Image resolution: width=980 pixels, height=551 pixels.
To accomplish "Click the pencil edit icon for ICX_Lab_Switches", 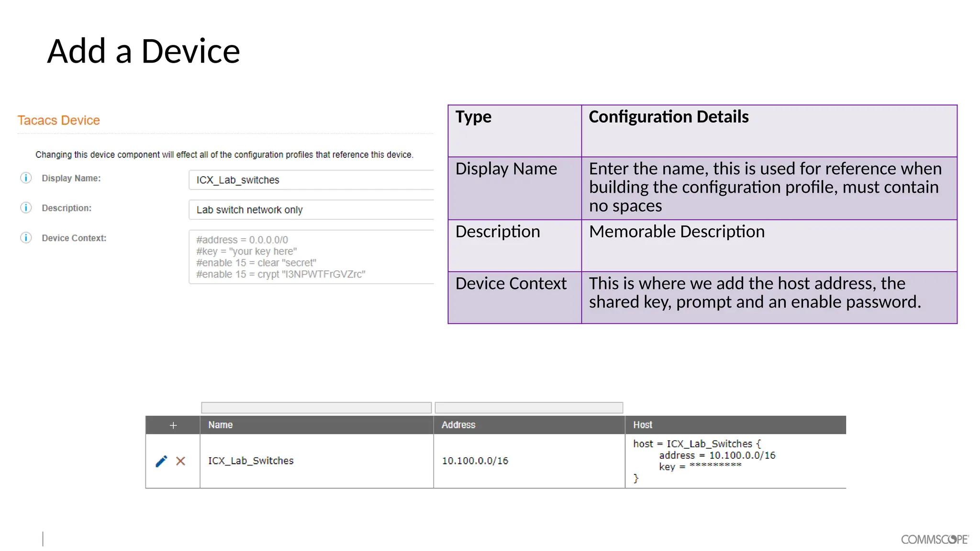I will click(x=161, y=461).
